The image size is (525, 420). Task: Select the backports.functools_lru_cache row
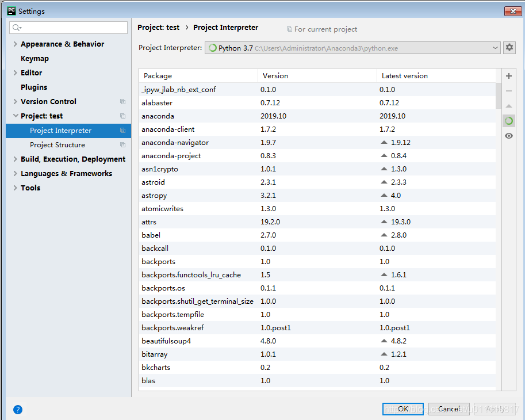317,274
